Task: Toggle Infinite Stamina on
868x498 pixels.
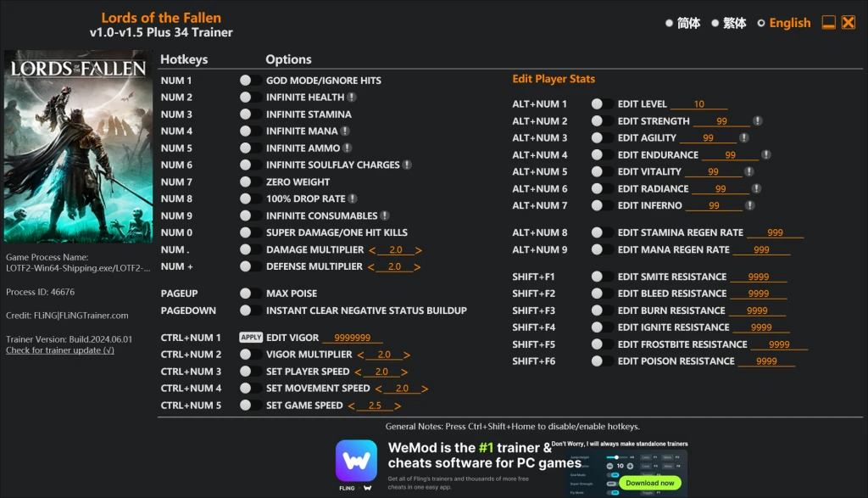Action: click(250, 115)
